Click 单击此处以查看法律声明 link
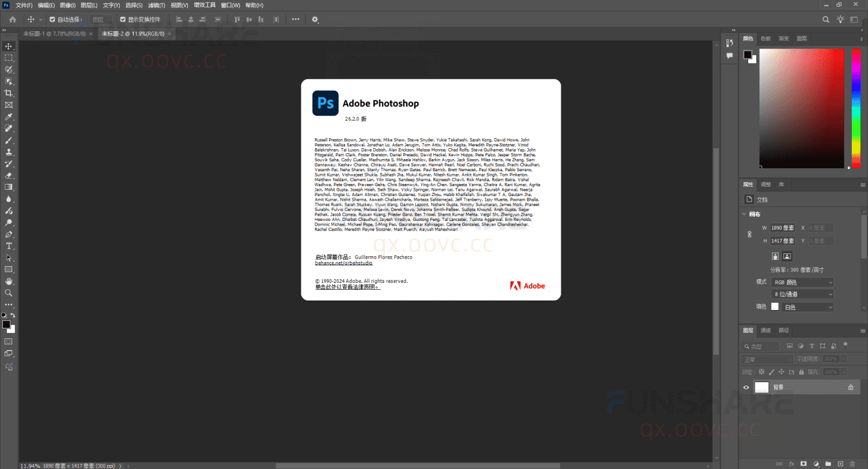 347,286
